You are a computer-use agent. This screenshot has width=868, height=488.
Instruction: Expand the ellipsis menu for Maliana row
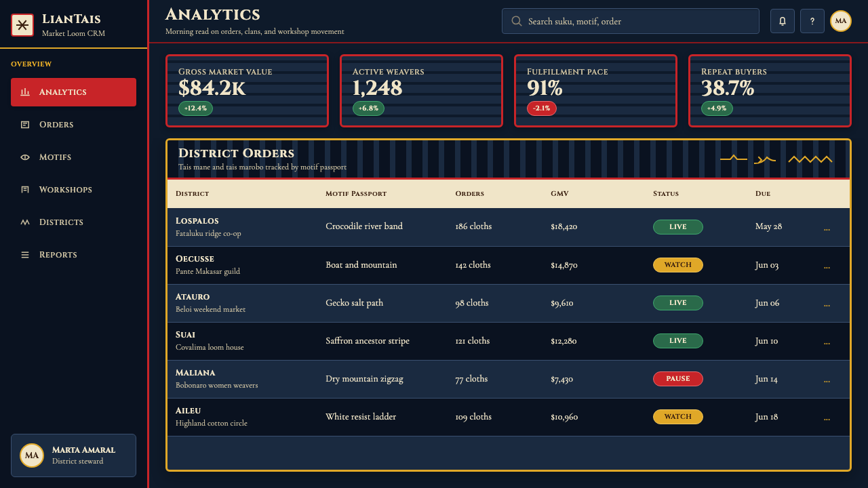(x=827, y=380)
